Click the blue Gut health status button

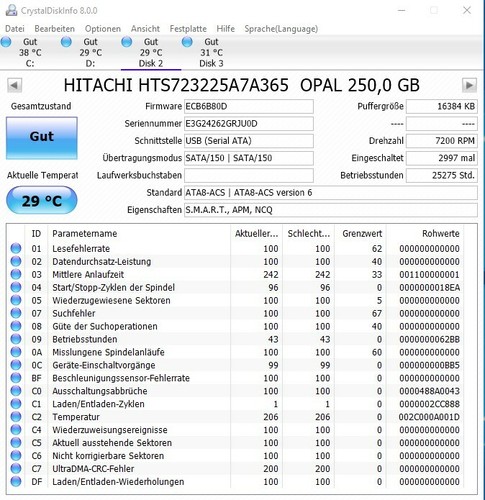(x=42, y=138)
